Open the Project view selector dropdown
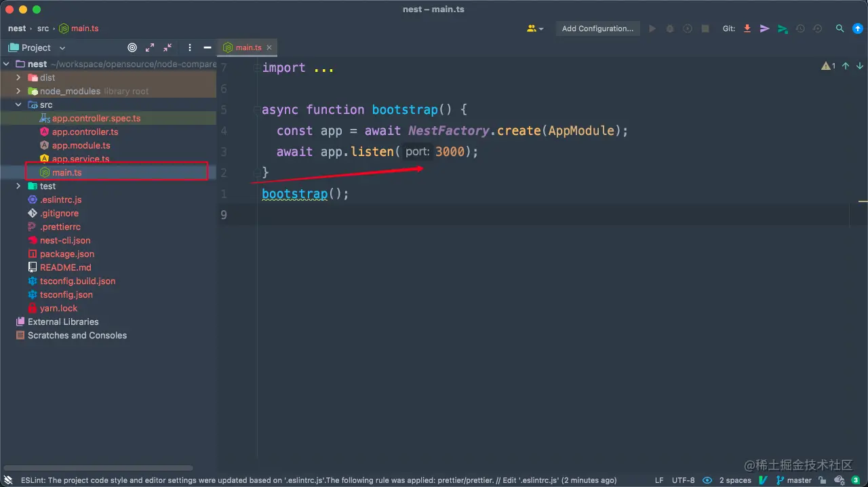Screen dimensions: 868x487 click(x=37, y=47)
